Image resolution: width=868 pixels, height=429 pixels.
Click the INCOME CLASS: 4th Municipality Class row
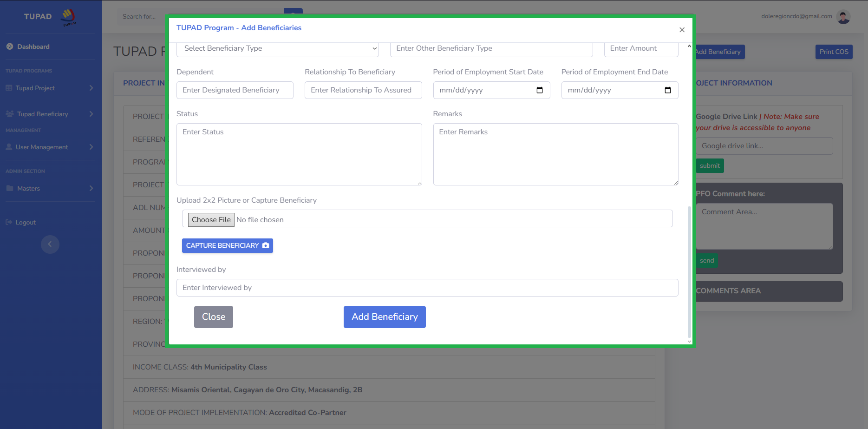[389, 367]
